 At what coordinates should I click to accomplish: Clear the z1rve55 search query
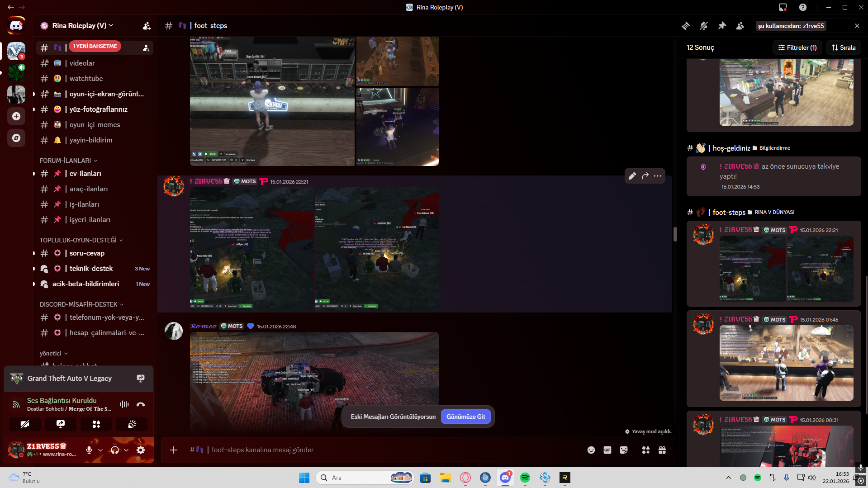[857, 26]
